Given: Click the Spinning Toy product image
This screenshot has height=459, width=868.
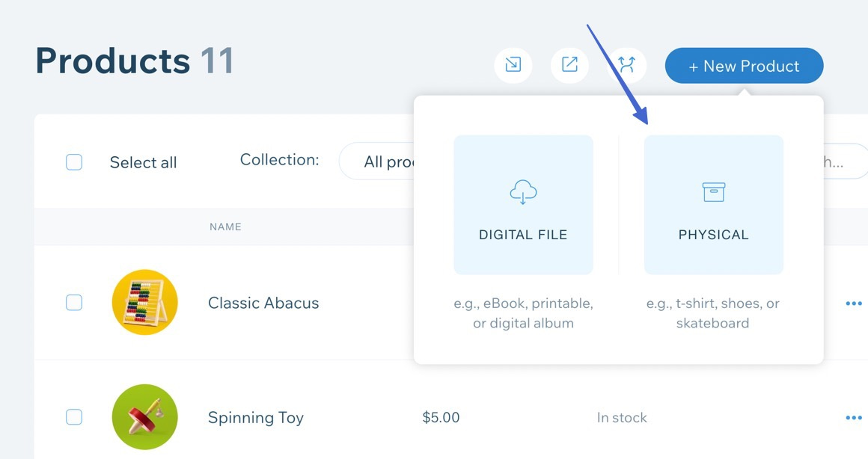Looking at the screenshot, I should [144, 417].
